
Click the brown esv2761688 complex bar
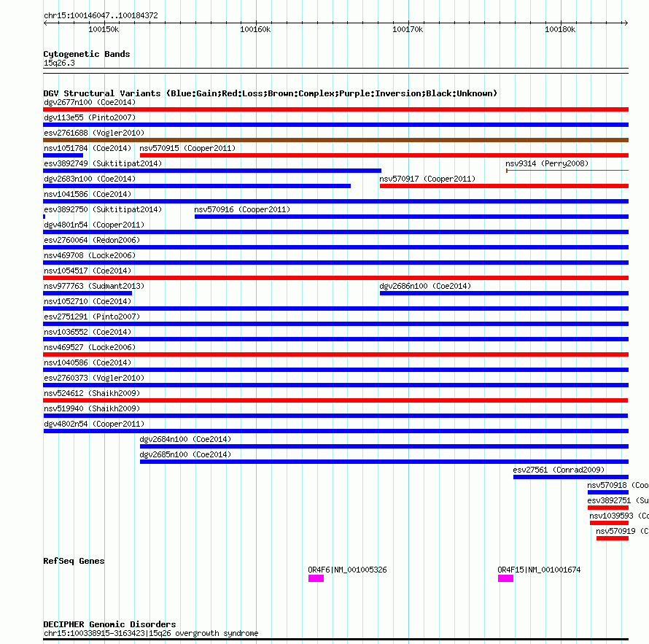[x=335, y=140]
